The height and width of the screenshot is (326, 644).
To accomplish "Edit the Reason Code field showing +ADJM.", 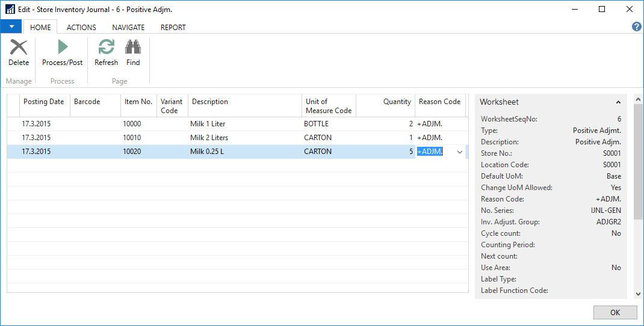I will pyautogui.click(x=430, y=152).
